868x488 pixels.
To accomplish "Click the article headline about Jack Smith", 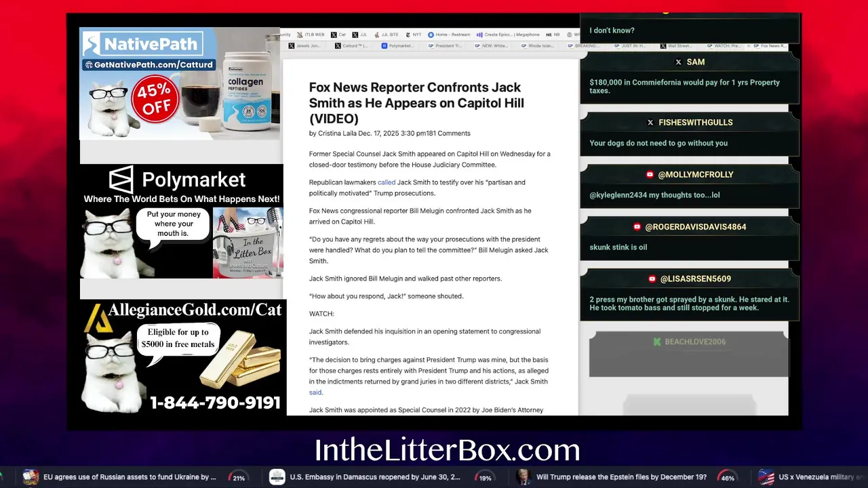I will (x=416, y=103).
